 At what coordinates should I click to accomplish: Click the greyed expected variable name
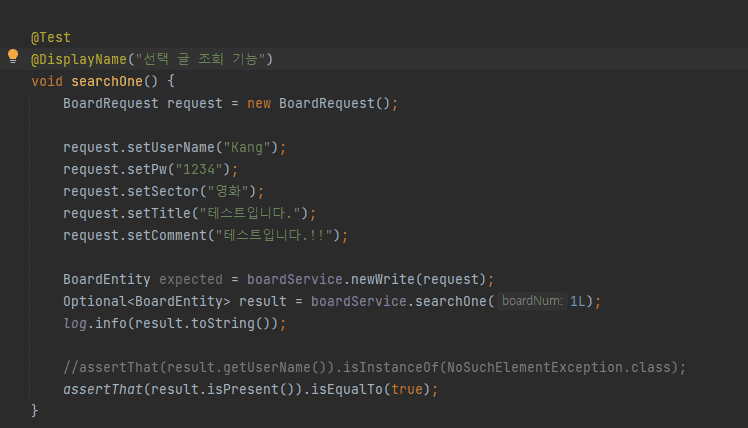click(x=191, y=279)
